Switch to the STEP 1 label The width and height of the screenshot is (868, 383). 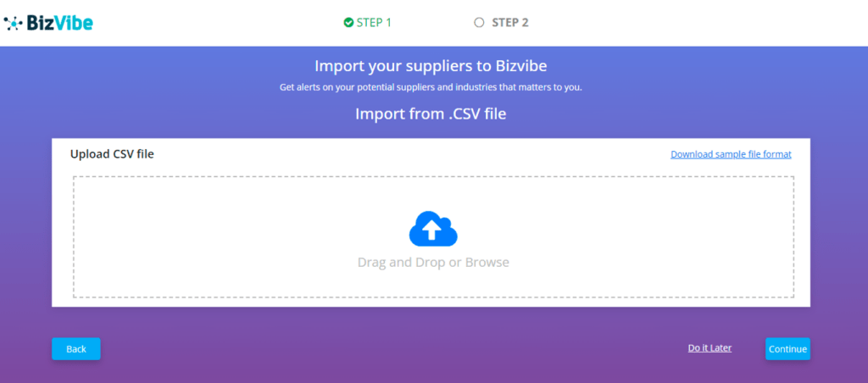pyautogui.click(x=374, y=23)
